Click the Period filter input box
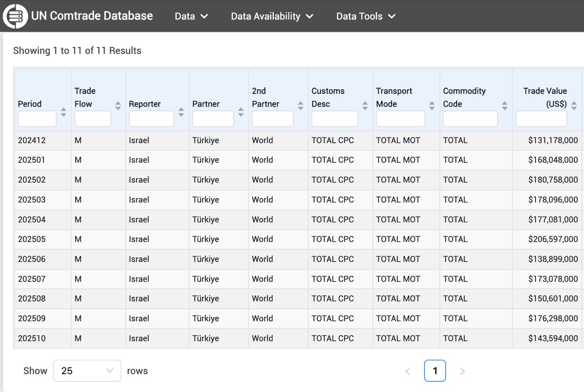 (37, 119)
